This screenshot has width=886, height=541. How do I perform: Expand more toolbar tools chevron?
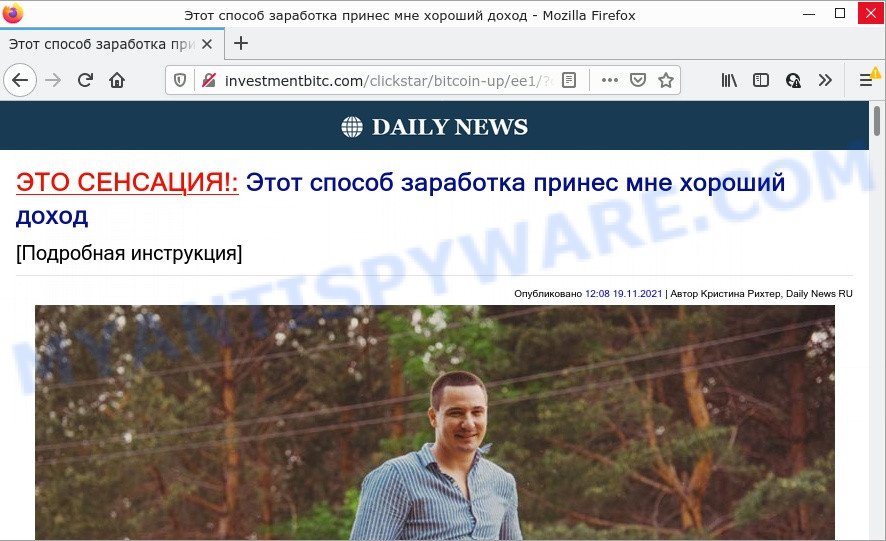(825, 80)
